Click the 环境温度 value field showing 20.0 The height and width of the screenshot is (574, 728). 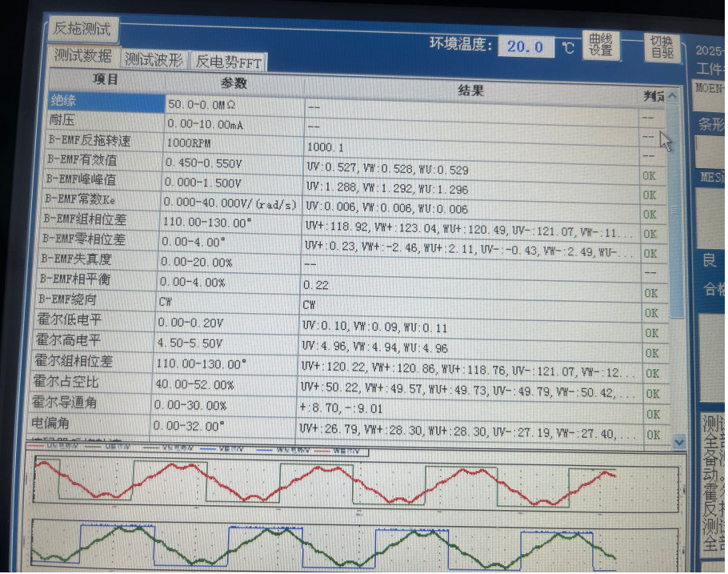(x=526, y=46)
